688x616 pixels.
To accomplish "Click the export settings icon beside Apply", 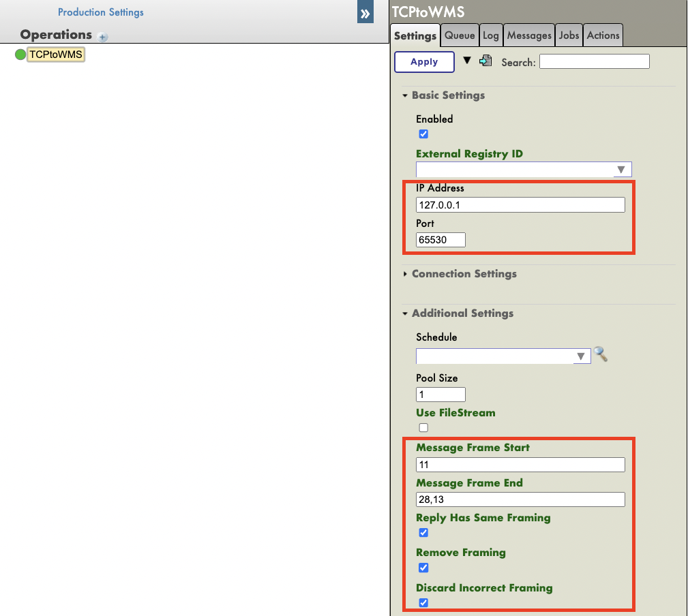I will pyautogui.click(x=485, y=61).
